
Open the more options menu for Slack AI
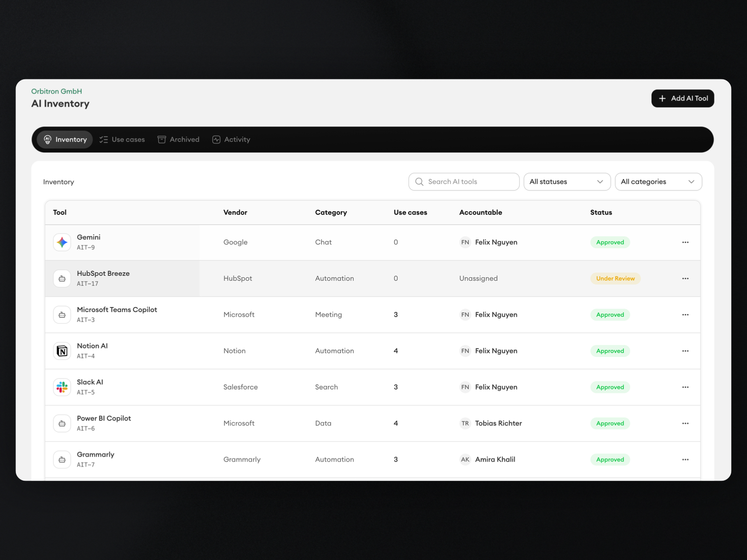[685, 387]
